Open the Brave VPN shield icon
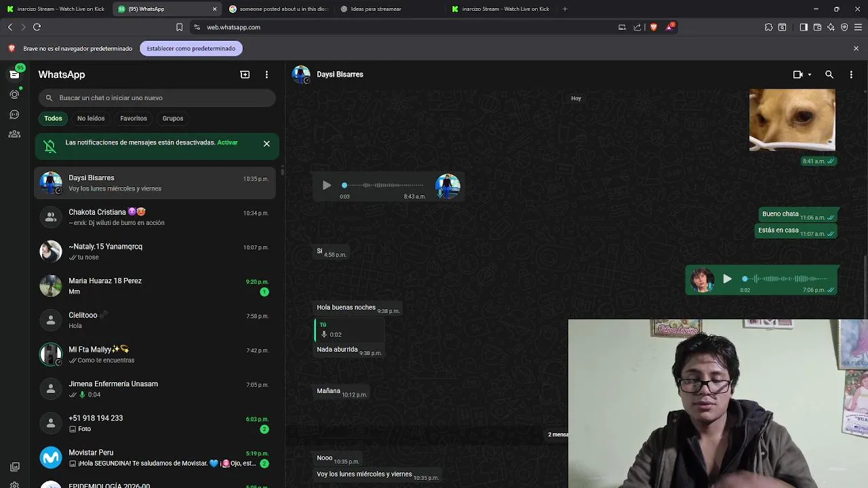 click(x=844, y=27)
